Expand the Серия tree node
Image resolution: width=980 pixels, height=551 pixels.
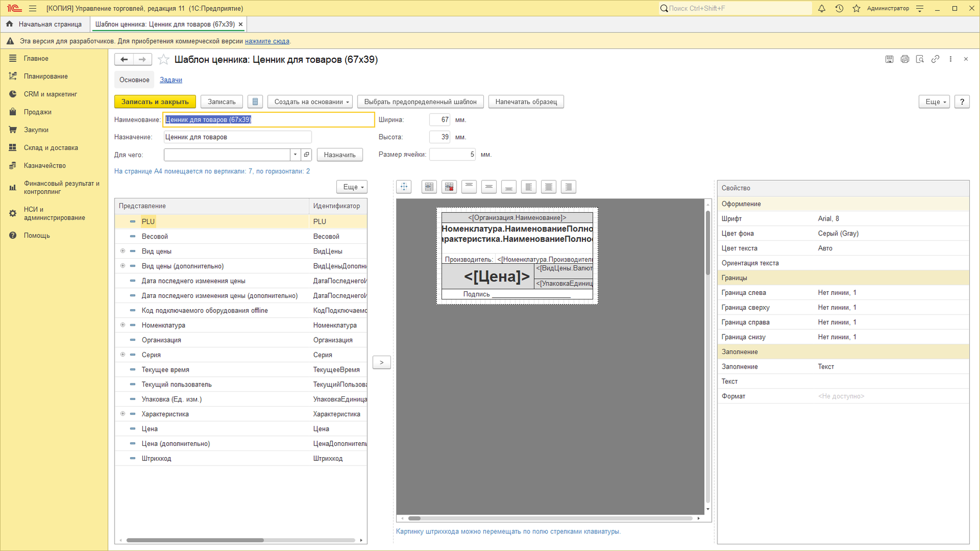click(123, 355)
